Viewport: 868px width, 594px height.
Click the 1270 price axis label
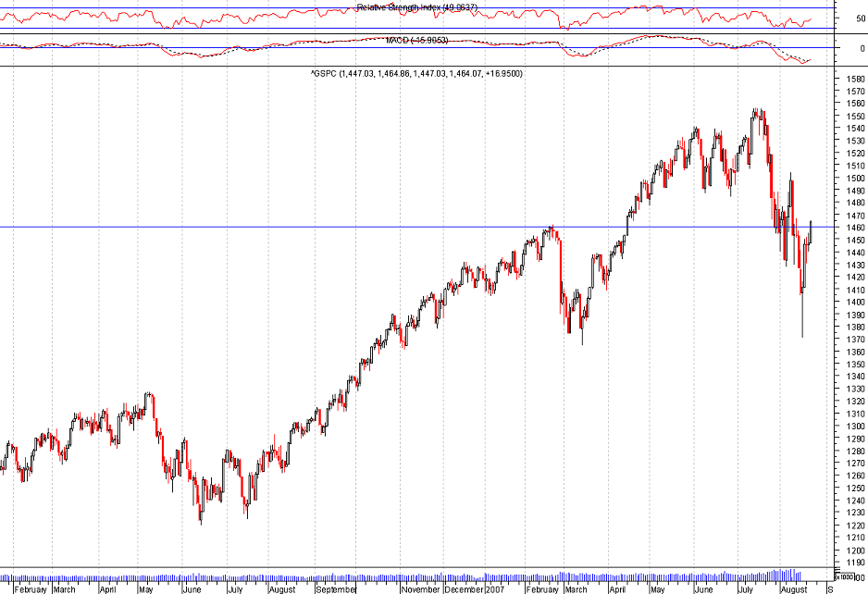point(856,464)
